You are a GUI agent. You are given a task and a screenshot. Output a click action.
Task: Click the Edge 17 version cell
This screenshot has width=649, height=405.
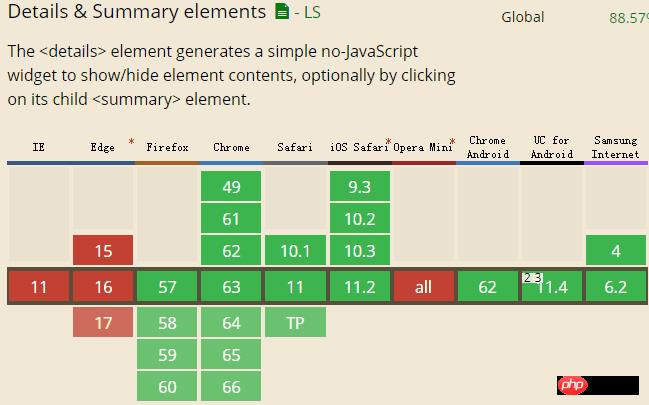[x=103, y=322]
